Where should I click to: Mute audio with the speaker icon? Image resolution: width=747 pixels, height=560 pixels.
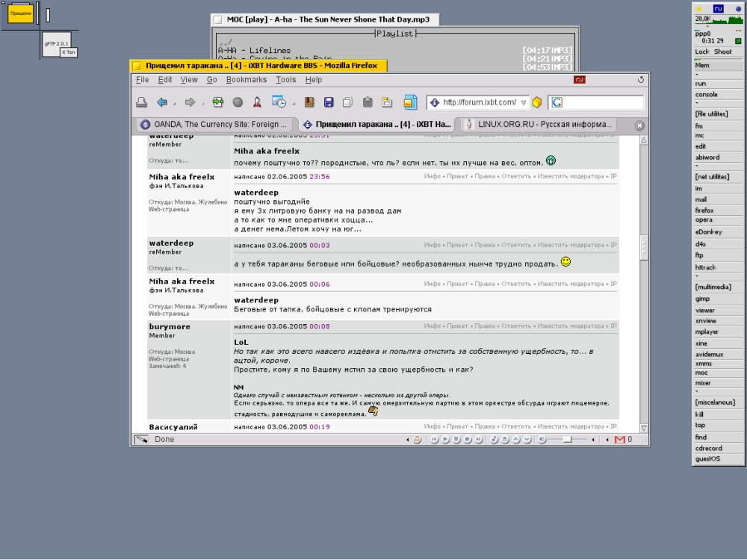click(x=542, y=440)
